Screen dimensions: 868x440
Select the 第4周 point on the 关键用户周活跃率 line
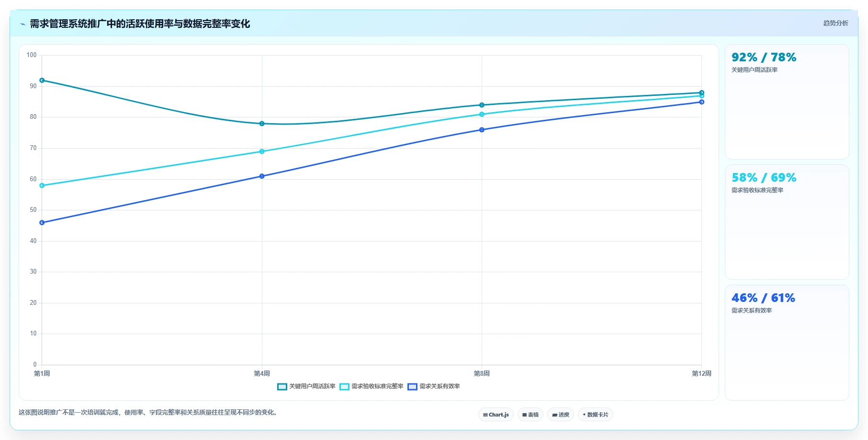point(262,124)
